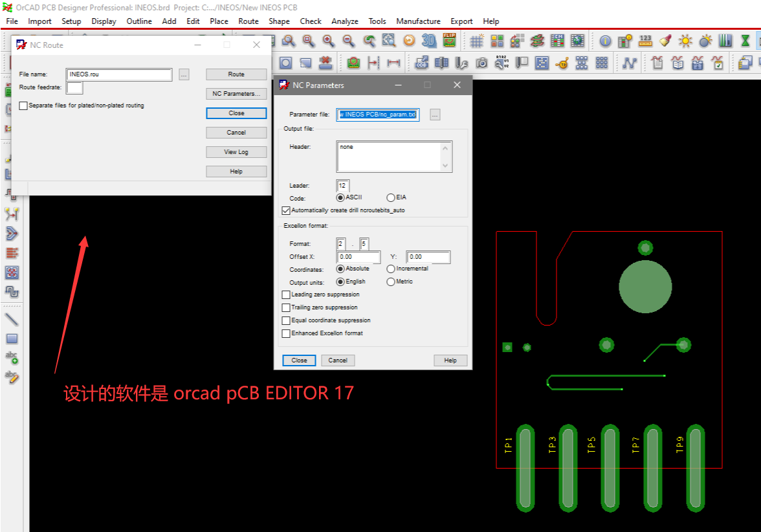Select the ASCII code radio button
This screenshot has height=532, width=761.
pos(340,197)
